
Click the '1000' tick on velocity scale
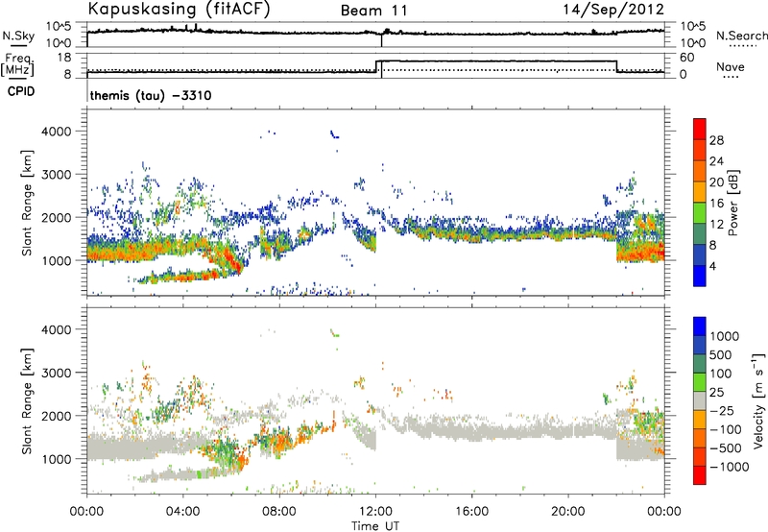point(725,336)
